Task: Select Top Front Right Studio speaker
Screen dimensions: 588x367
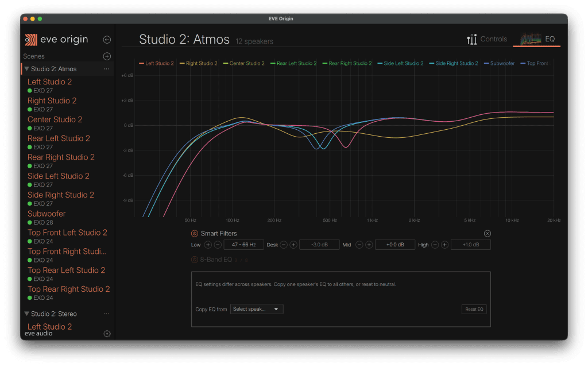Action: pyautogui.click(x=67, y=252)
